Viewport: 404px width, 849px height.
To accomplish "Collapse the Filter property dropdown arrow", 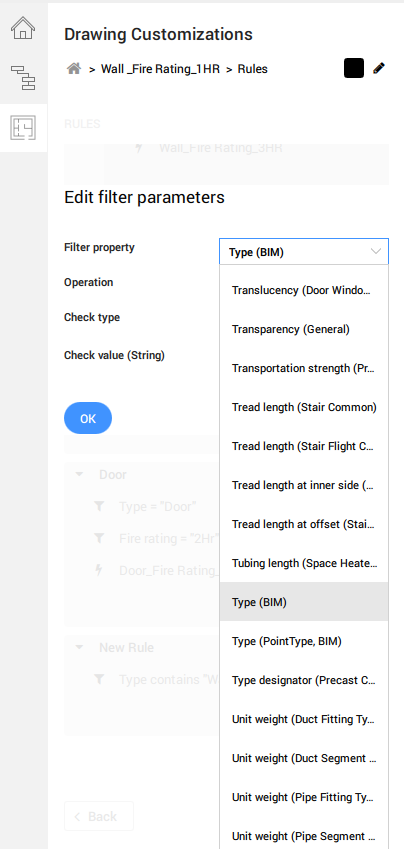I will (376, 251).
